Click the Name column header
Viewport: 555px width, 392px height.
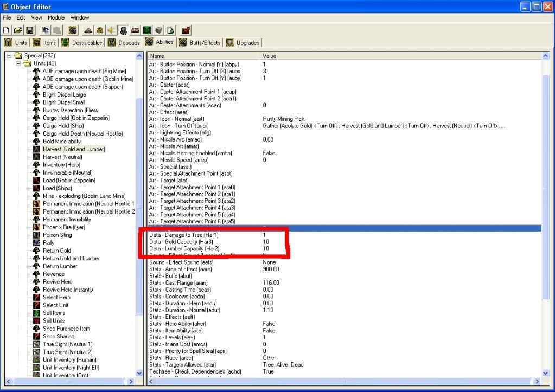203,56
